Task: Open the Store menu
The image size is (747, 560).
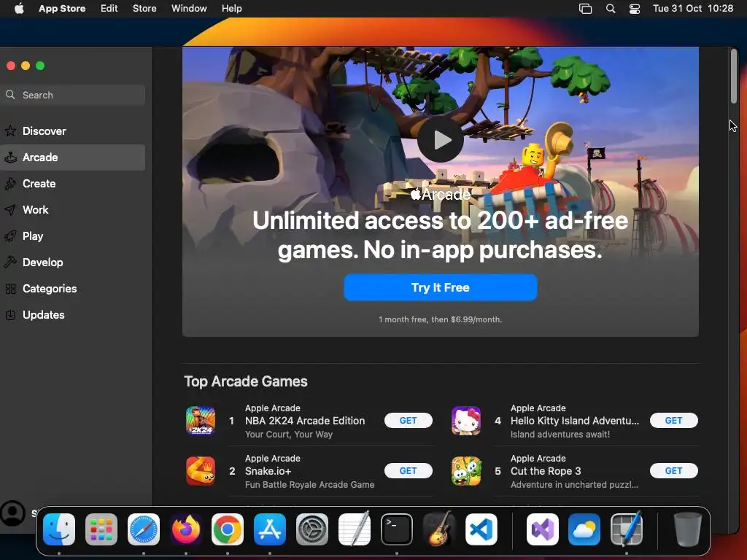Action: point(144,9)
